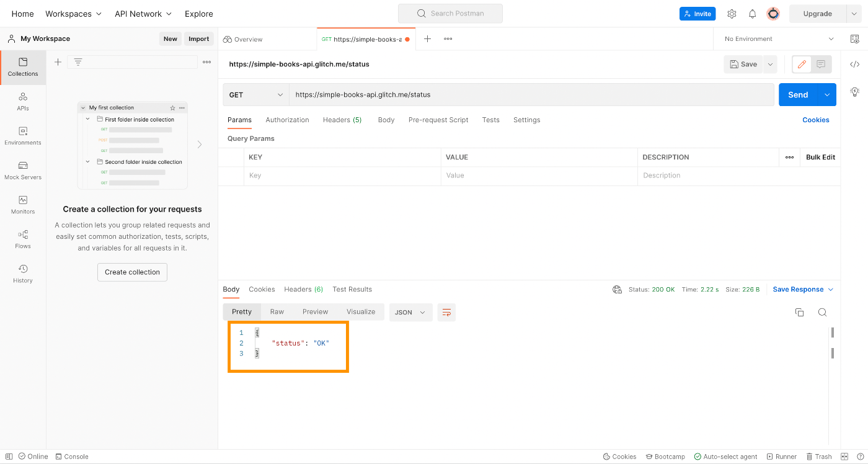Open environment quick look icon
868x464 pixels.
point(855,38)
